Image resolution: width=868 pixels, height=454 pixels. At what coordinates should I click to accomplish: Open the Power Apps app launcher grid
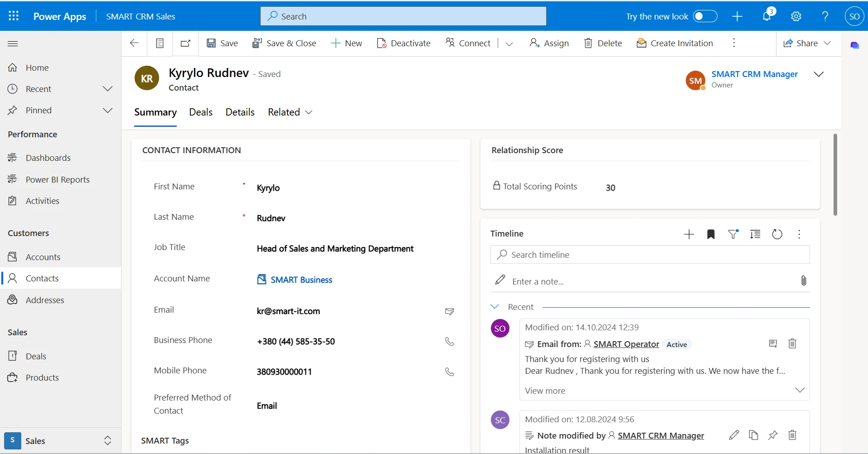click(x=14, y=16)
